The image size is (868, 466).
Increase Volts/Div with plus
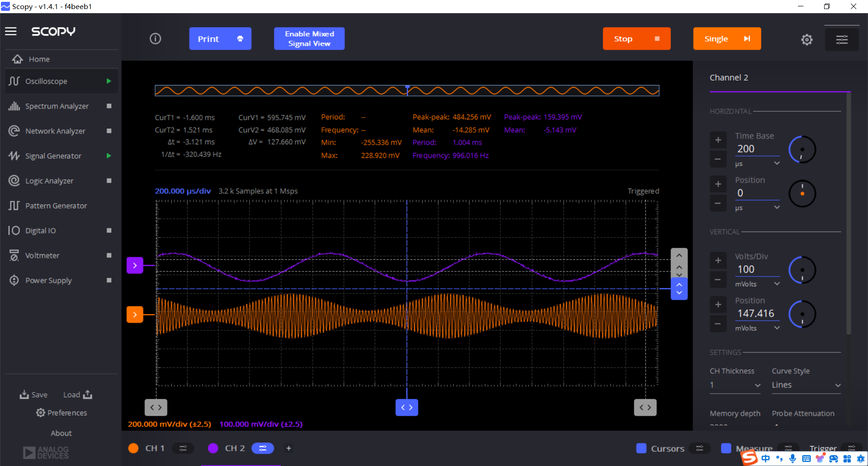click(x=718, y=261)
